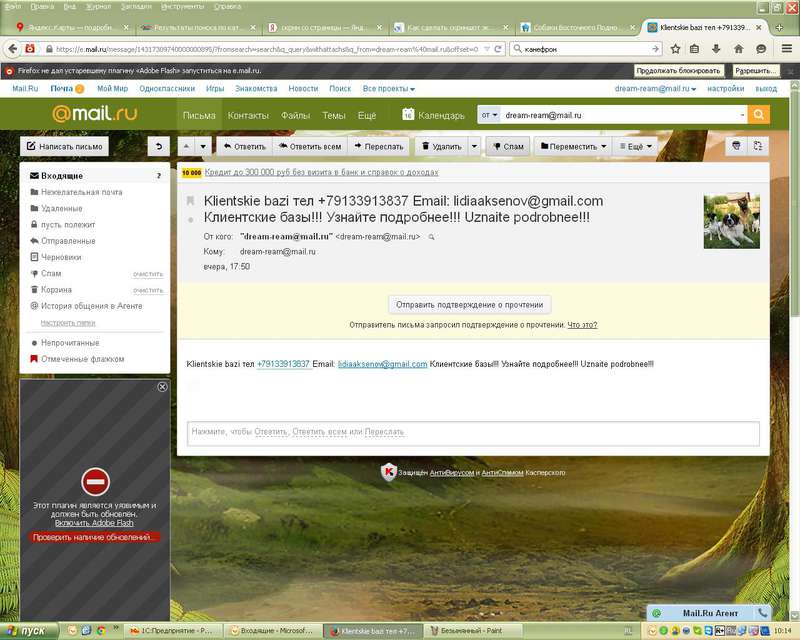800x640 pixels.
Task: Click the lidiaaksenov@gmail.com link in message body
Action: click(x=382, y=364)
